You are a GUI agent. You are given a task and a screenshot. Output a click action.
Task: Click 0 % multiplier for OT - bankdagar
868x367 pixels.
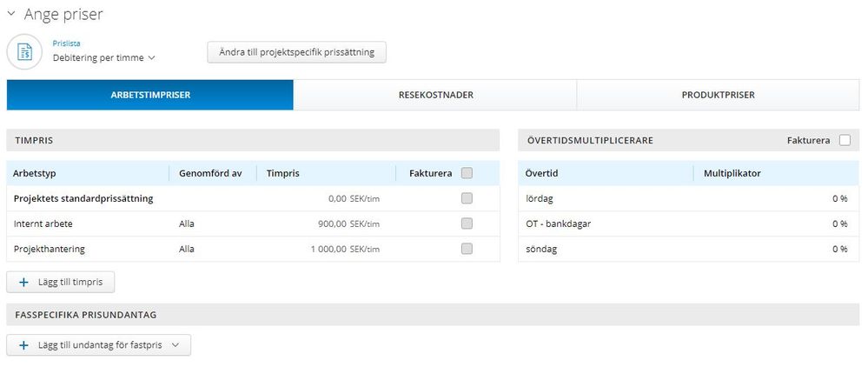(840, 224)
